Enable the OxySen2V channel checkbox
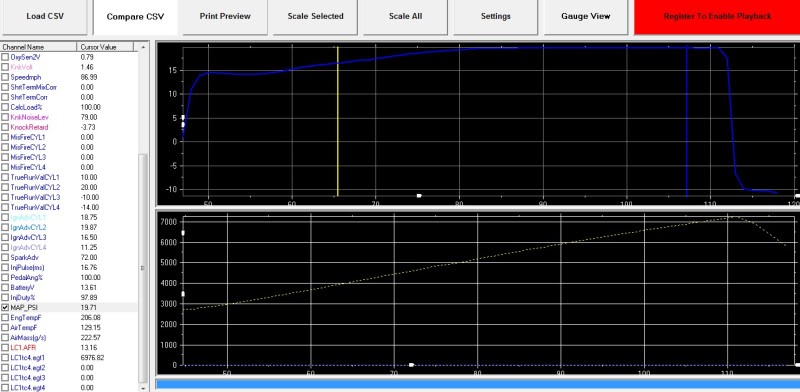800x392 pixels. (x=5, y=57)
